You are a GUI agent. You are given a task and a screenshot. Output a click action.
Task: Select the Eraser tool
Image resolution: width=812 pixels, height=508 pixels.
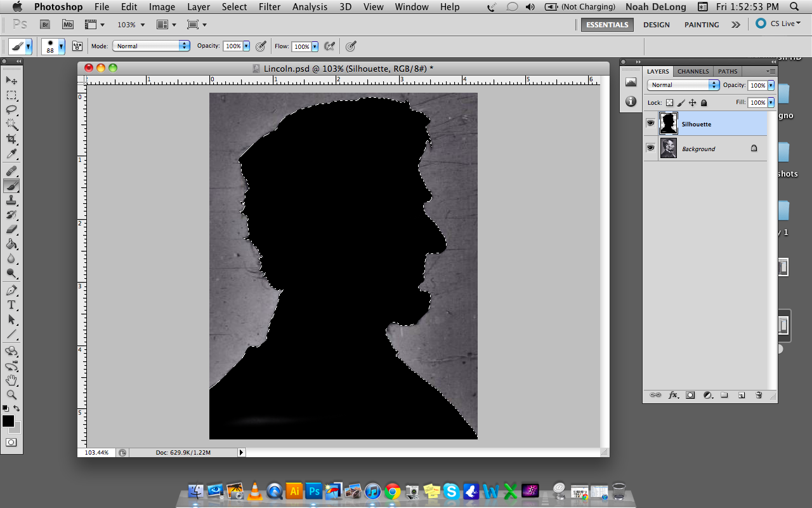(11, 229)
